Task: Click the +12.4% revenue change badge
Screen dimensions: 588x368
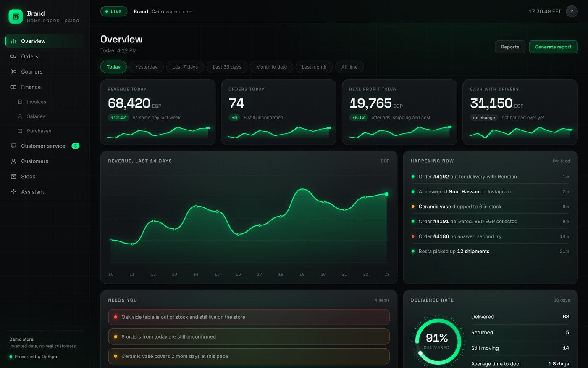Action: (118, 118)
